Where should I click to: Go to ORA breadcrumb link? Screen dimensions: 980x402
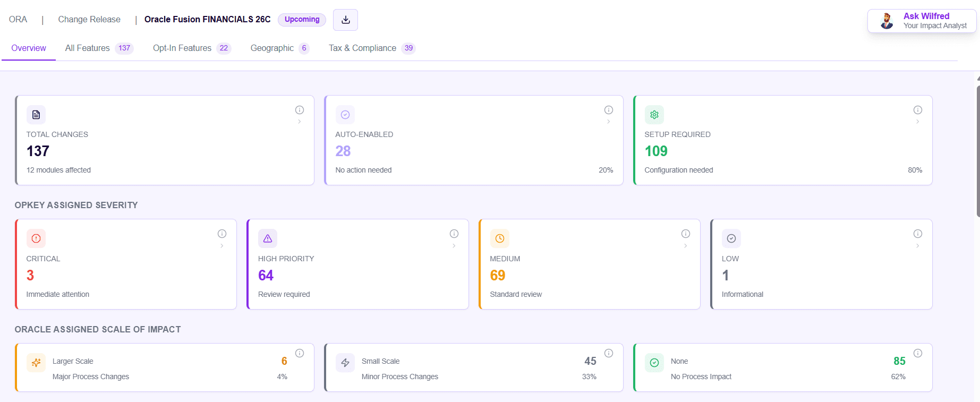coord(18,20)
